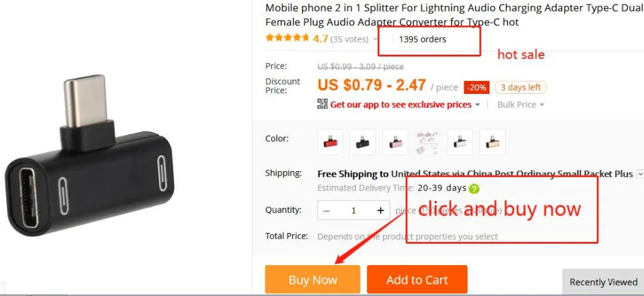Click the Add to Cart button

[x=417, y=279]
